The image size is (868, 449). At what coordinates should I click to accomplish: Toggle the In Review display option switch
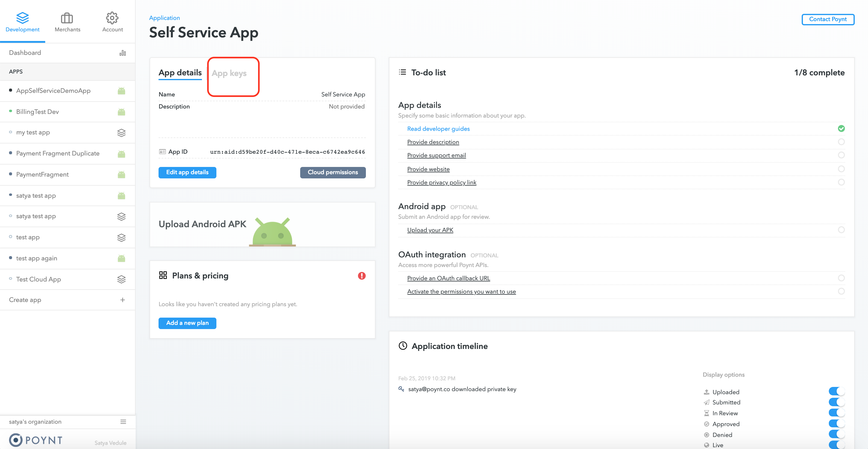pos(837,413)
